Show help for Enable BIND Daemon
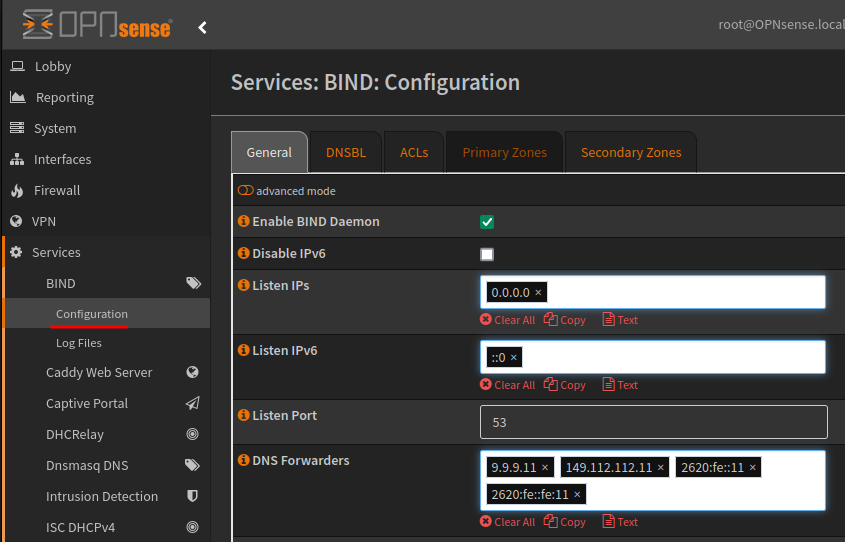 (244, 221)
